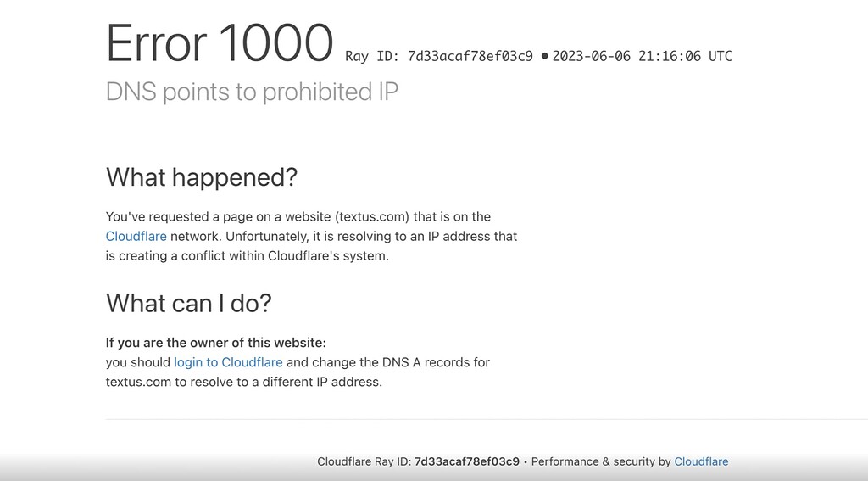The image size is (868, 481).
Task: Click the Cloudflare Ray ID: footer label
Action: tap(364, 461)
